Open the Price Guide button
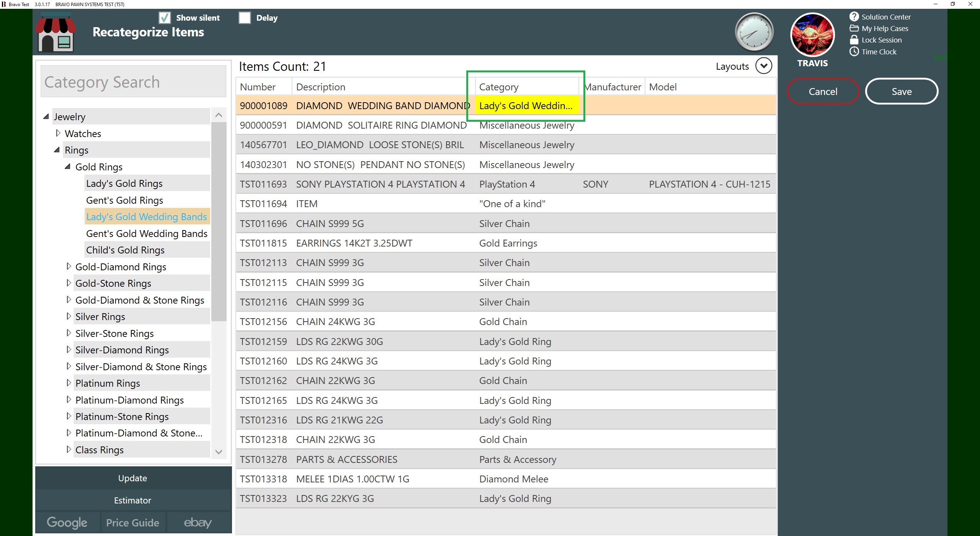Viewport: 980px width, 536px height. click(133, 523)
